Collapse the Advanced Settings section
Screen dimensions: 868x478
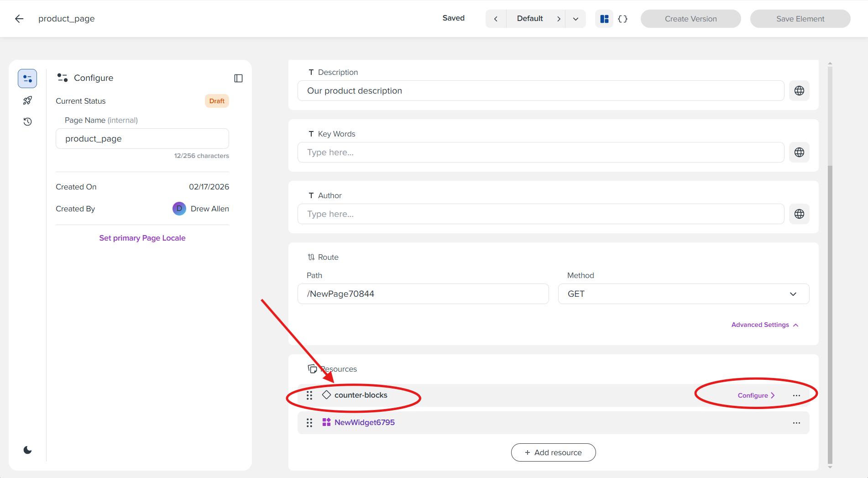point(764,325)
